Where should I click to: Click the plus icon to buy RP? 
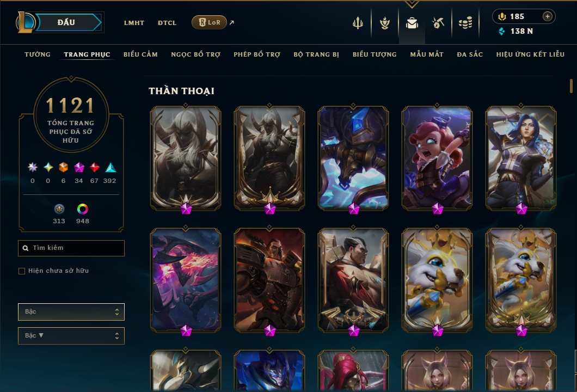point(547,16)
